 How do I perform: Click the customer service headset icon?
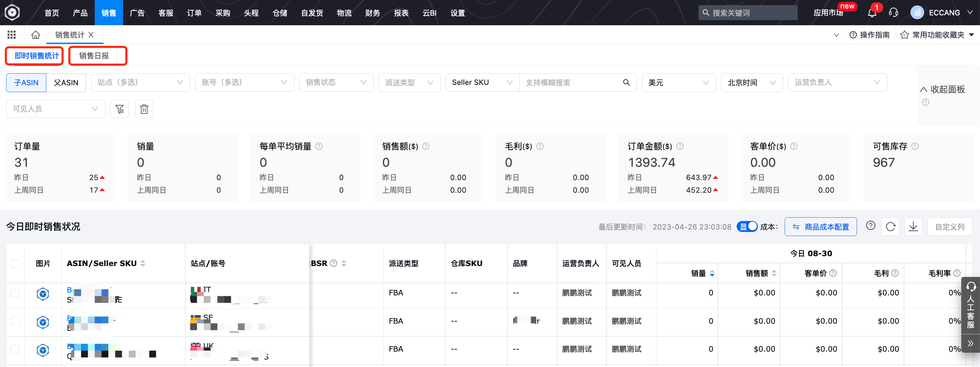tap(893, 13)
